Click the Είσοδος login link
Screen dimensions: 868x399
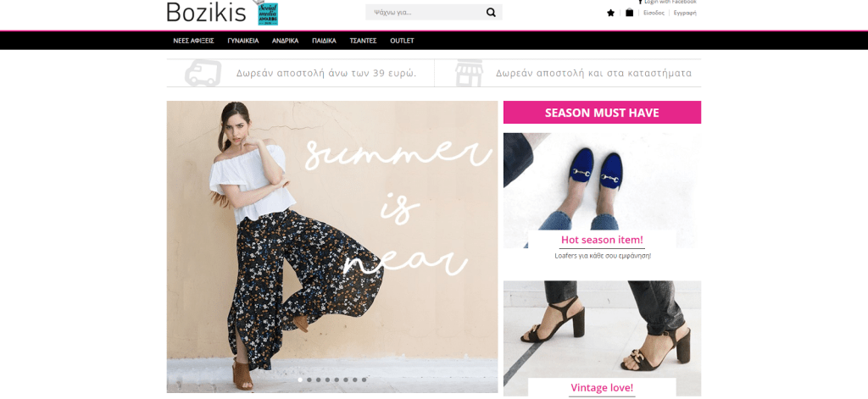tap(654, 14)
